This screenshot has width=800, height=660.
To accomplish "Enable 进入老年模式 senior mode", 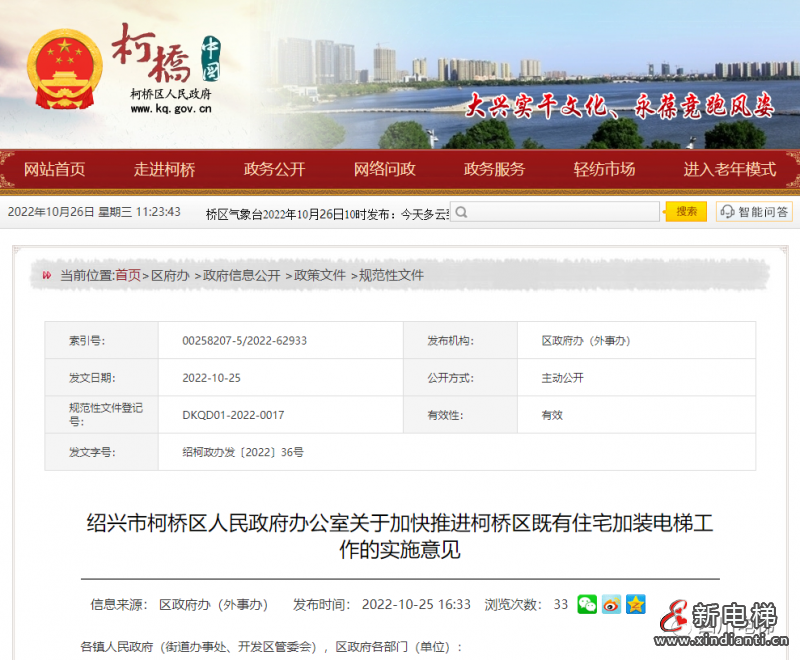I will pyautogui.click(x=730, y=169).
